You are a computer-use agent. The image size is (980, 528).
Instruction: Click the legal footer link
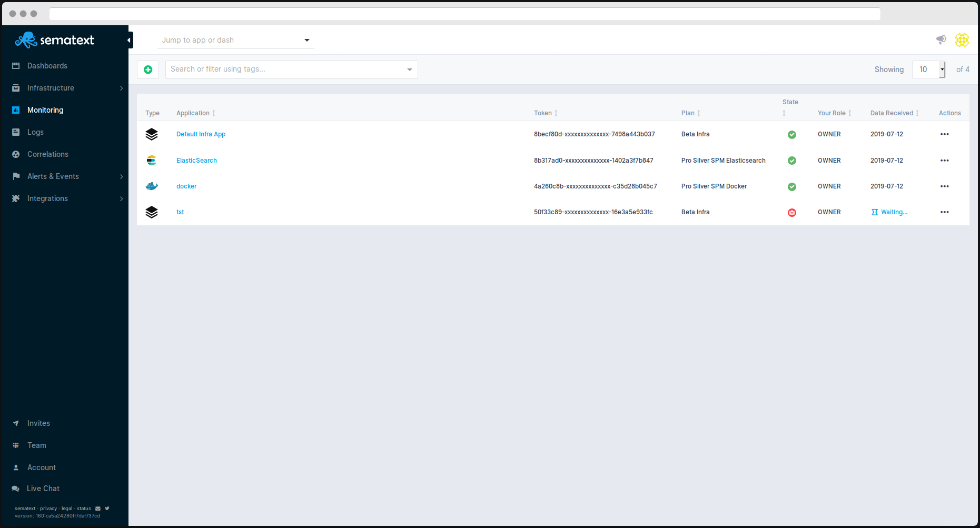[67, 509]
